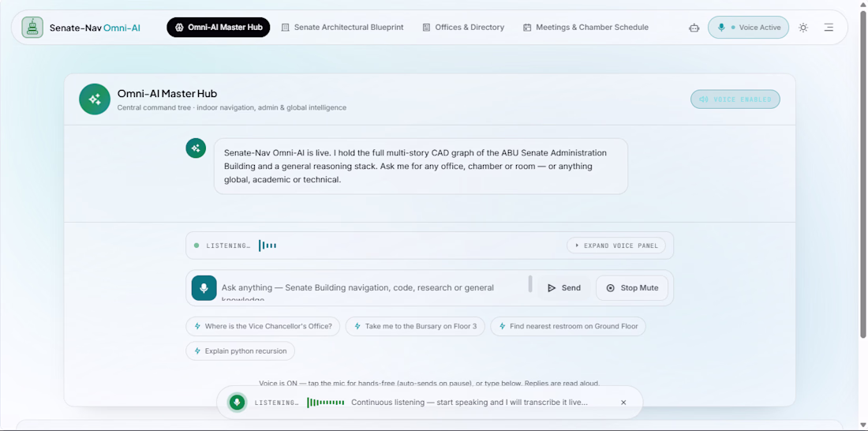Click the 'Senate-Nav Omni-AI is live' message bubble
The image size is (868, 431).
click(x=421, y=167)
